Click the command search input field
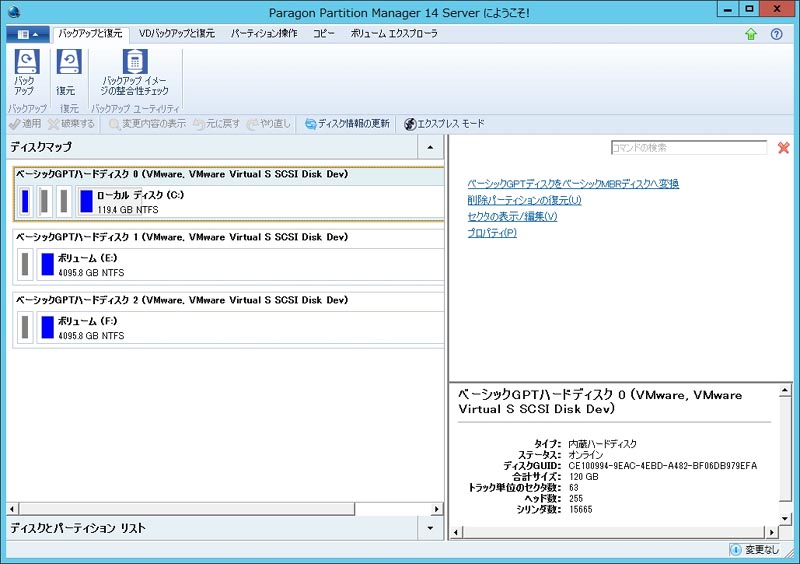 click(688, 148)
